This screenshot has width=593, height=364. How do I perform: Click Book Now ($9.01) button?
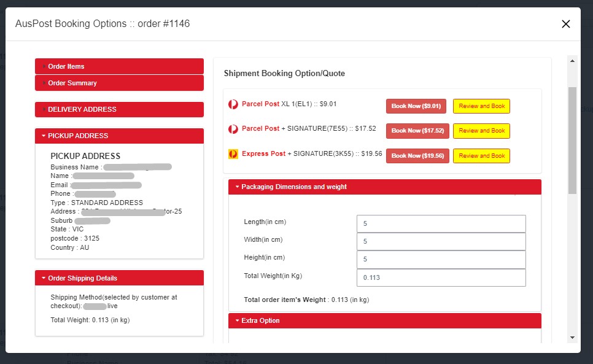click(416, 106)
